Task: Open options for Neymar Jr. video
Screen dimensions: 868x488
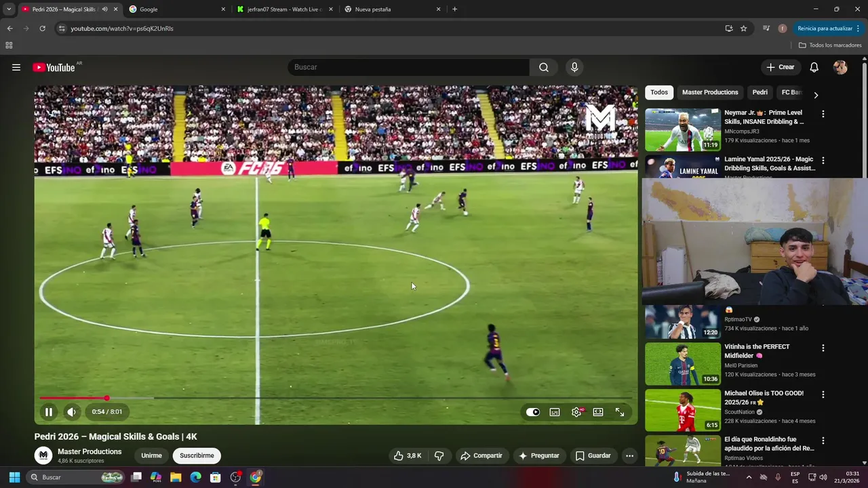Action: 823,114
